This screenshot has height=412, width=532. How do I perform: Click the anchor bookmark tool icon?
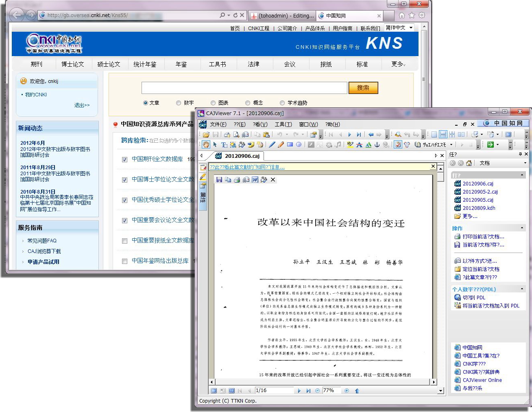coord(377,145)
